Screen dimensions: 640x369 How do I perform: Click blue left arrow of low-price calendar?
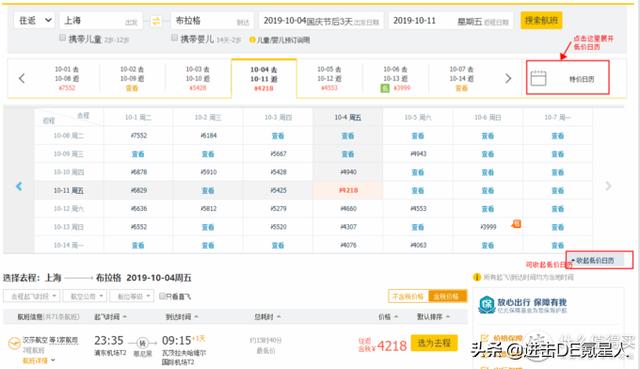[19, 187]
